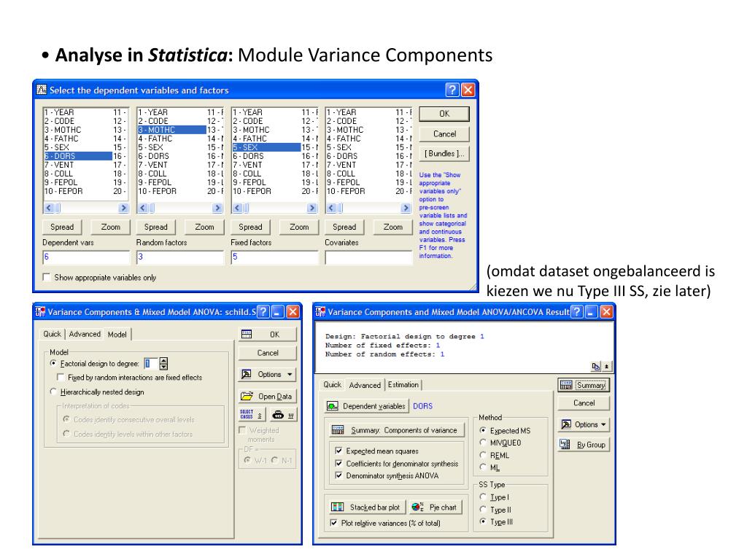Select 3 - MOTHC in the Random factors list

(x=171, y=130)
